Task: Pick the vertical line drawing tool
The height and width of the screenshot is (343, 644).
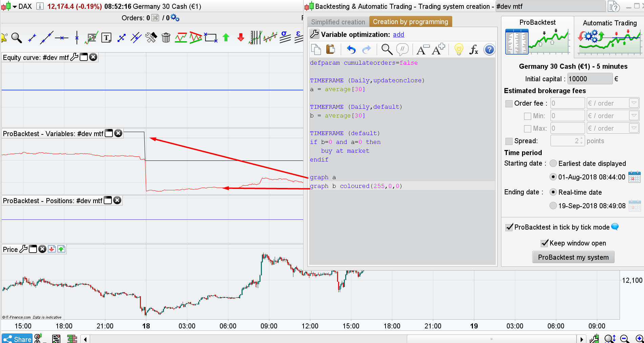Action: (x=77, y=38)
